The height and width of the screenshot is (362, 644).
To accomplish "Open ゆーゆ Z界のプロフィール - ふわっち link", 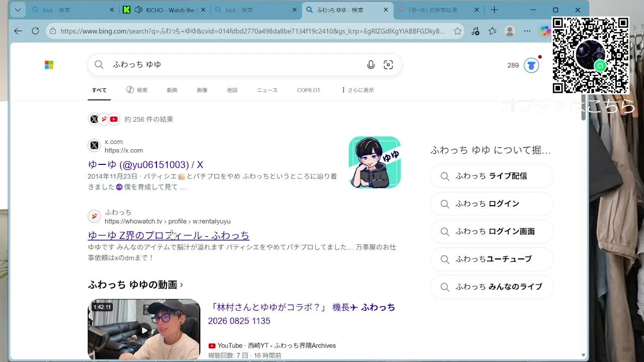I will (x=169, y=235).
